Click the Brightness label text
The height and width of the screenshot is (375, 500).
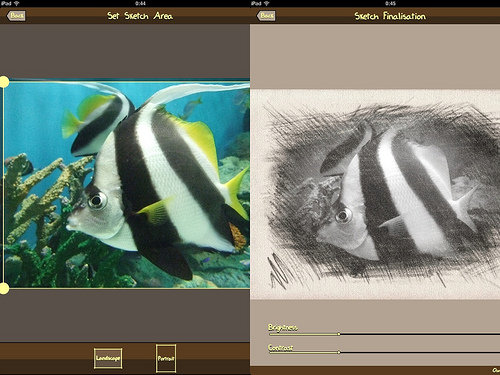point(283,327)
